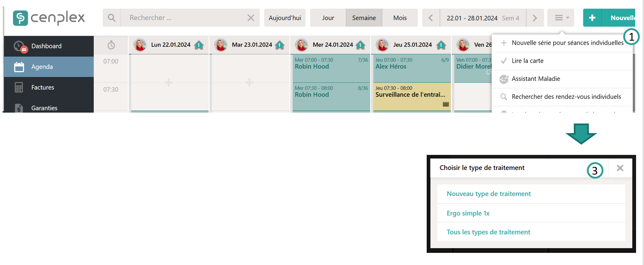
Task: Click the search magnifier icon
Action: [x=112, y=18]
